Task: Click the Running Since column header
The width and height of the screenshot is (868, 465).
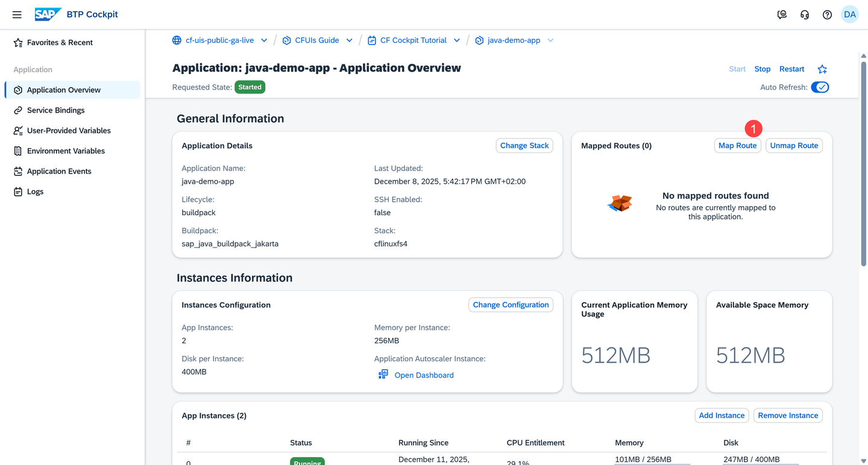Action: (x=423, y=443)
